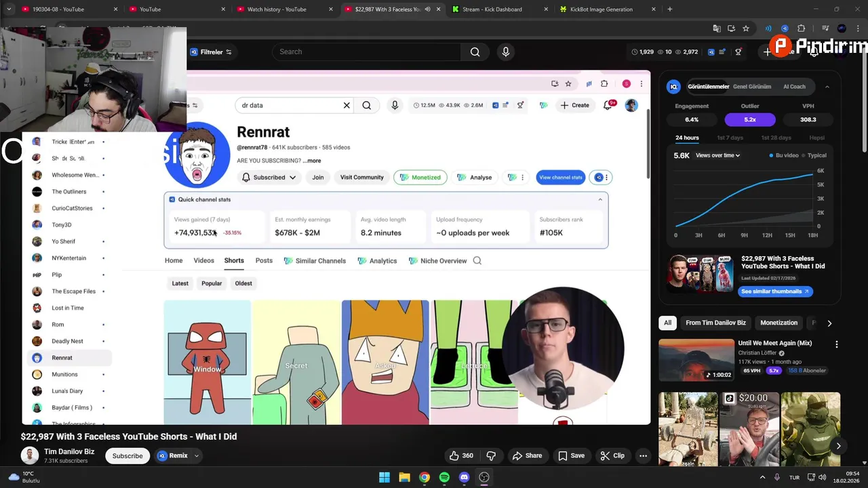Open Discord from the taskbar
The width and height of the screenshot is (868, 488).
[x=464, y=477]
